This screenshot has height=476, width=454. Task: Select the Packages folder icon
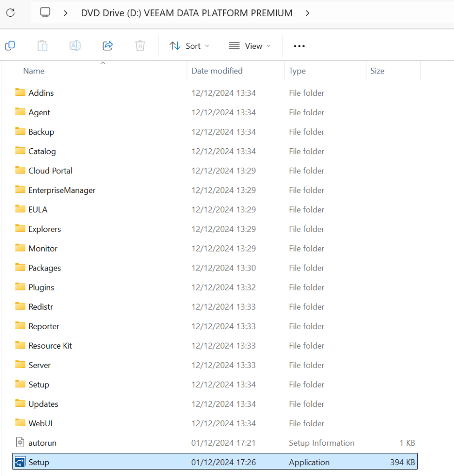[20, 267]
